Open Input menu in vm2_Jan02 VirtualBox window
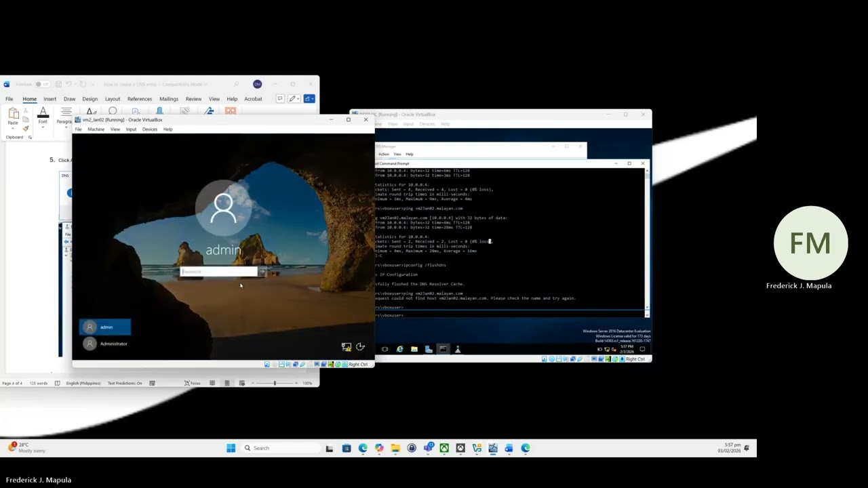 click(131, 129)
